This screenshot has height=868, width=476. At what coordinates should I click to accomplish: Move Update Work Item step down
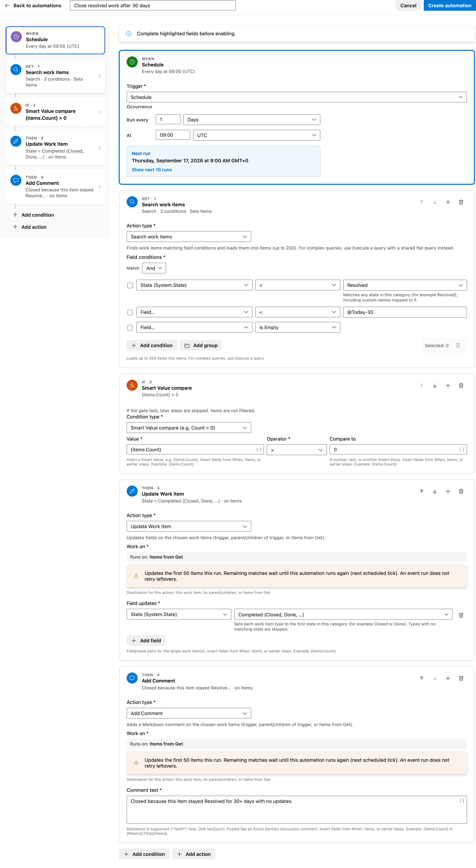coord(434,492)
